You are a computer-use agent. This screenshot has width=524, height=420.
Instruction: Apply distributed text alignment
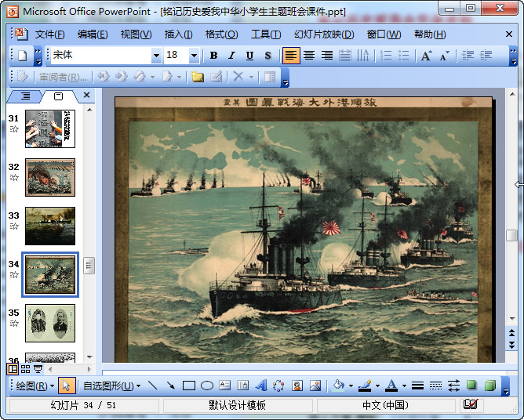tap(345, 56)
